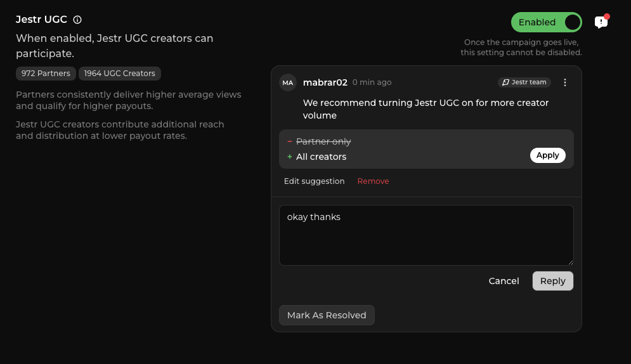Click the '972 Partners' badge

click(46, 74)
